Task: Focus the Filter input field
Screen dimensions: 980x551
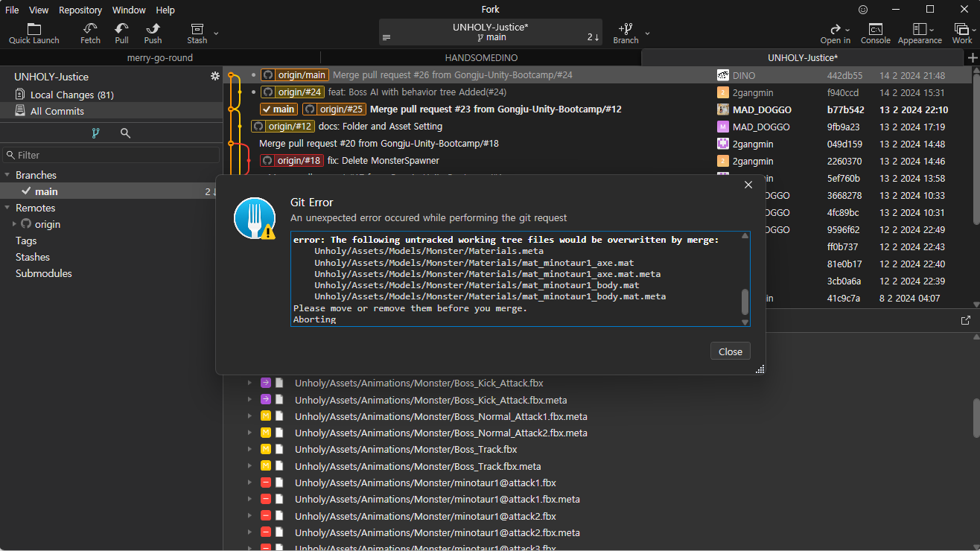Action: coord(111,155)
